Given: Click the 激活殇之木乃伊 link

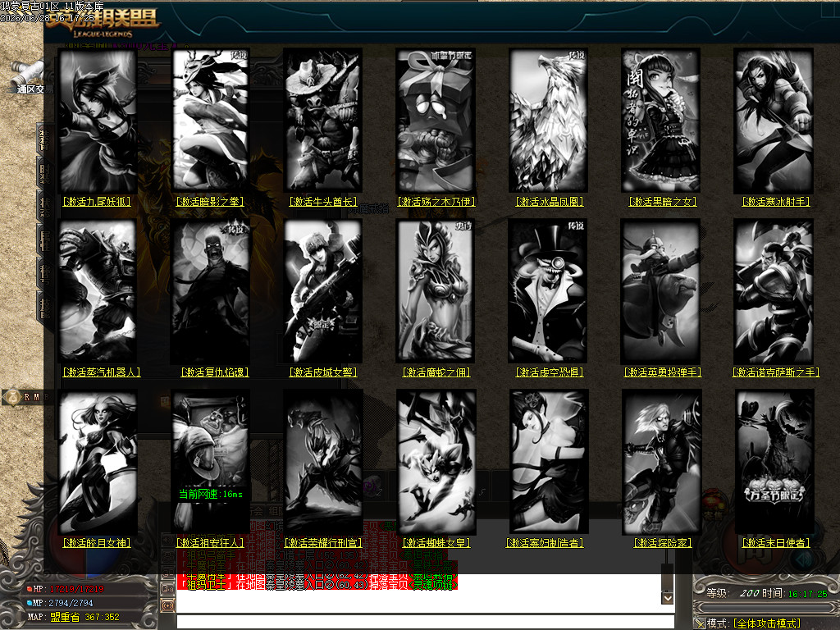Looking at the screenshot, I should tap(436, 202).
